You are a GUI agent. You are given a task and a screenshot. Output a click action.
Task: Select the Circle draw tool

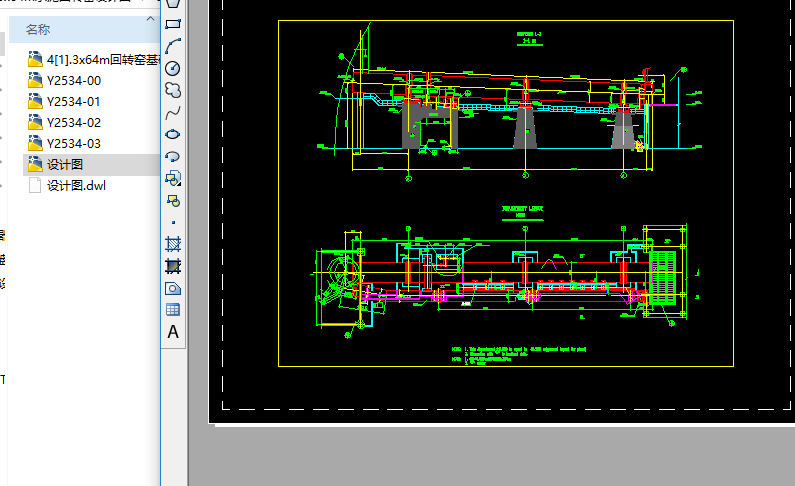(173, 68)
